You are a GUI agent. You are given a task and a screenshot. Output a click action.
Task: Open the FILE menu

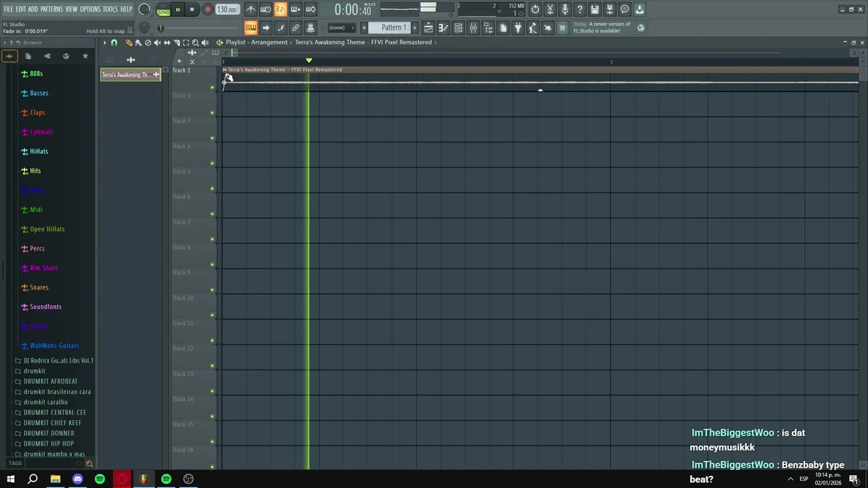click(x=8, y=9)
